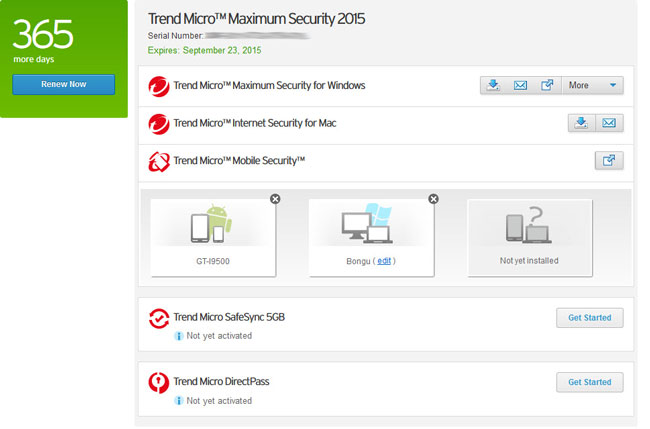The width and height of the screenshot is (650, 429).
Task: Select the Bongu Windows device thumbnail
Action: tap(371, 238)
